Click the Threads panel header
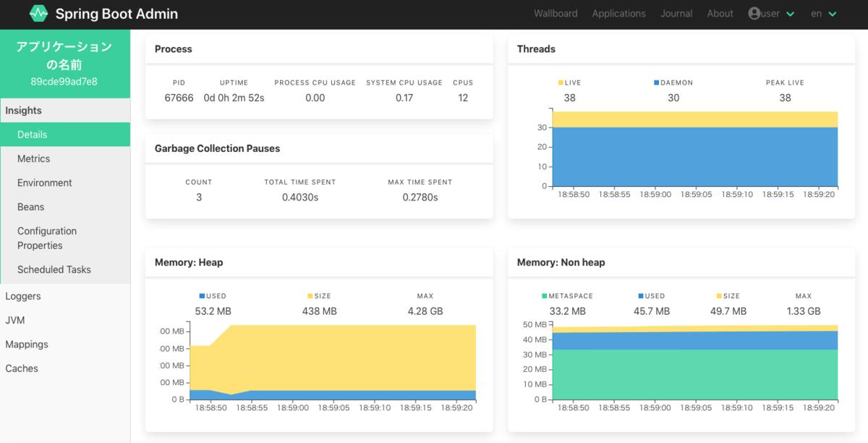868x443 pixels. (681, 49)
